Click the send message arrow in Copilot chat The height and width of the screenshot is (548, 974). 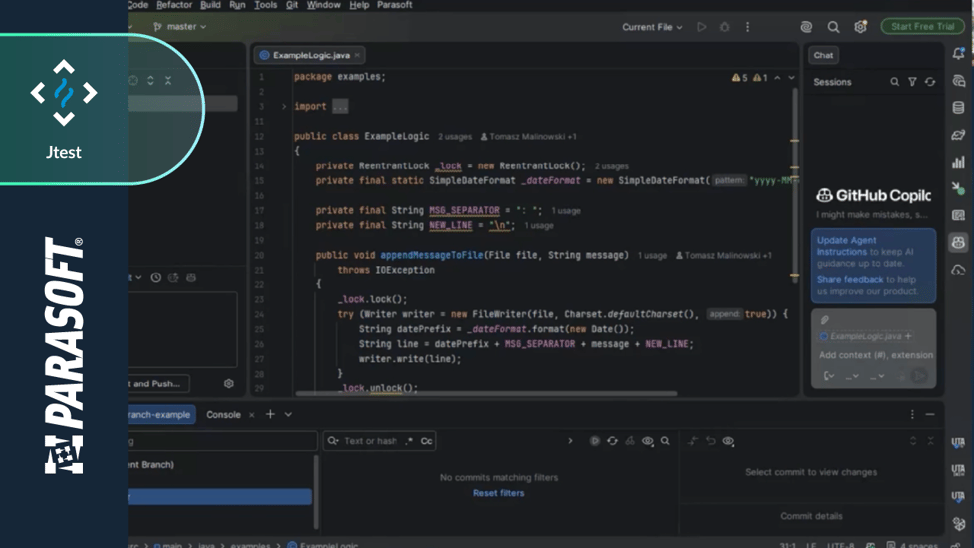pyautogui.click(x=919, y=376)
